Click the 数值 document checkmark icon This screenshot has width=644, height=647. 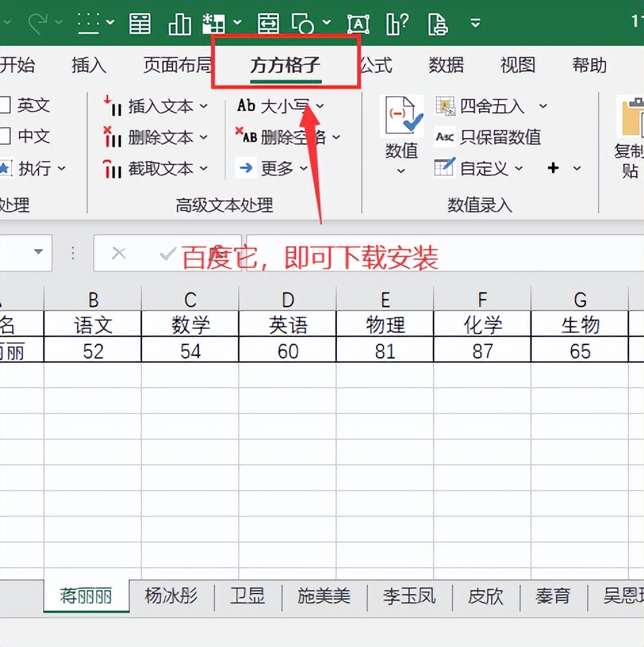click(401, 116)
